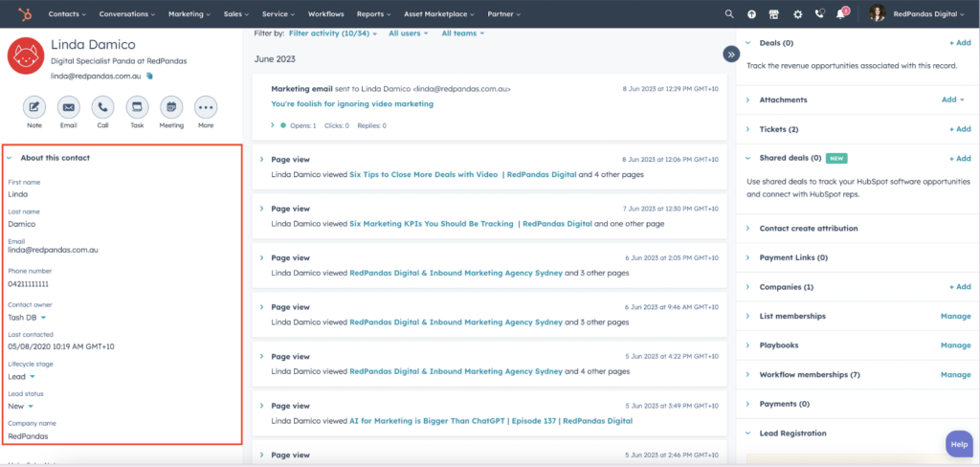Screen dimensions: 980x467
Task: Open the search magnifier icon
Action: click(x=728, y=13)
